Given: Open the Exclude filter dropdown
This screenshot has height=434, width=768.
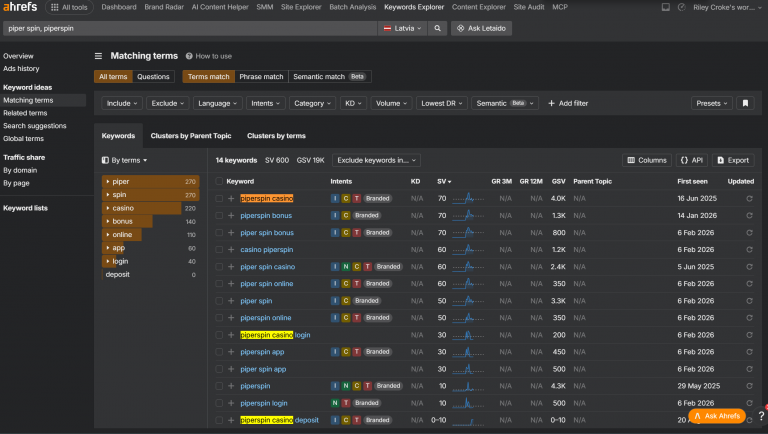Looking at the screenshot, I should [168, 103].
